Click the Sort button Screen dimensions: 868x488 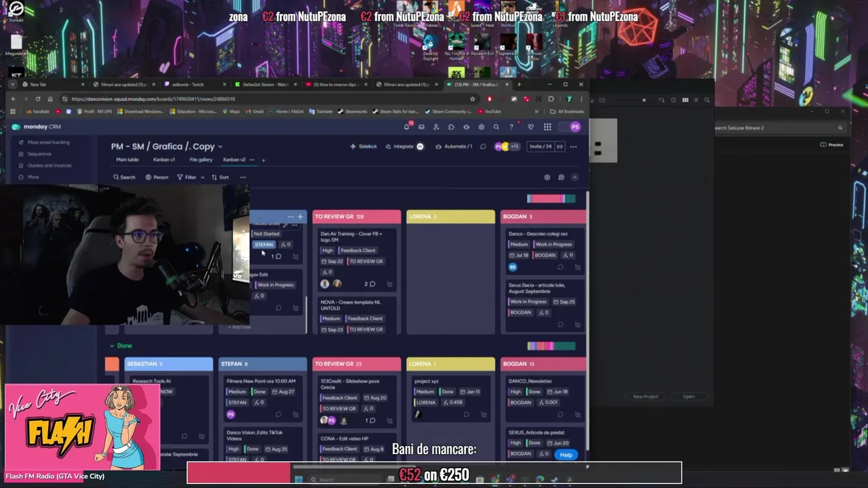click(x=220, y=178)
